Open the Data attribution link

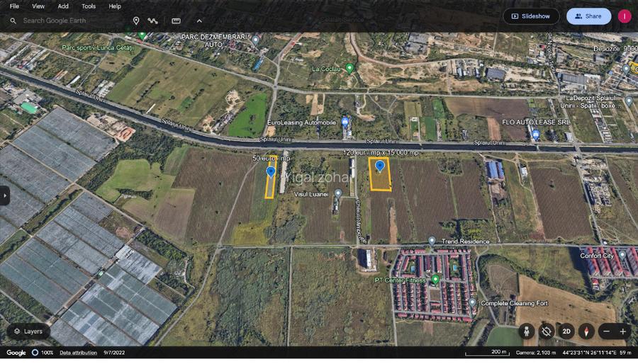[x=78, y=353]
